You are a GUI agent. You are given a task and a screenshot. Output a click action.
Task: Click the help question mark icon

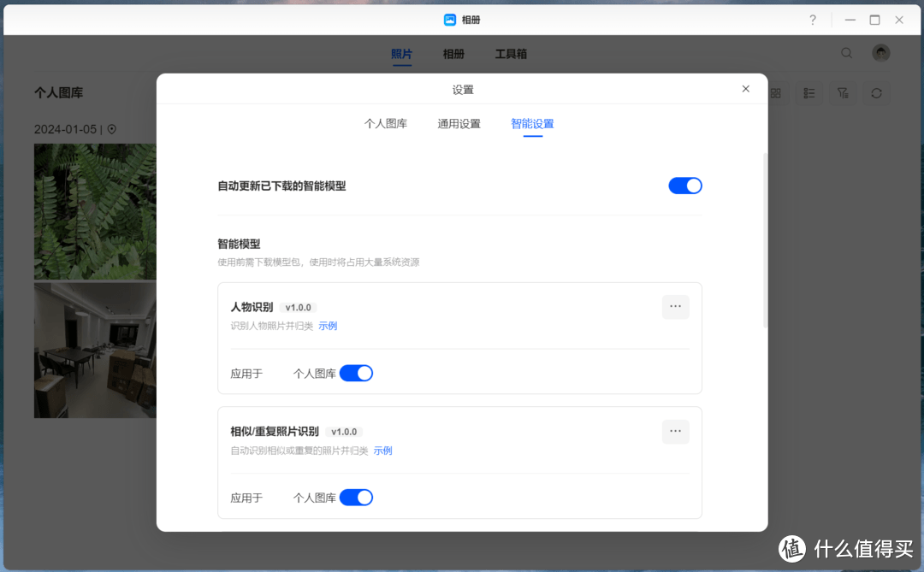[813, 19]
